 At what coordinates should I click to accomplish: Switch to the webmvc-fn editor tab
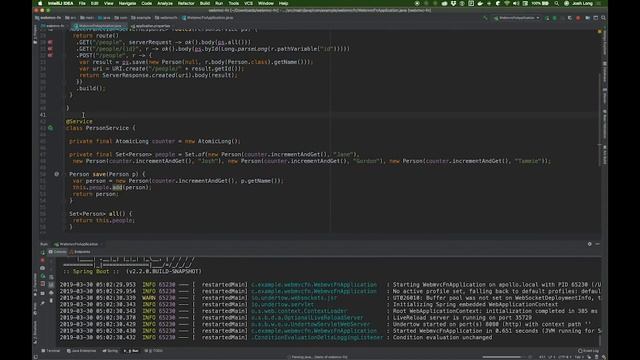click(x=53, y=26)
